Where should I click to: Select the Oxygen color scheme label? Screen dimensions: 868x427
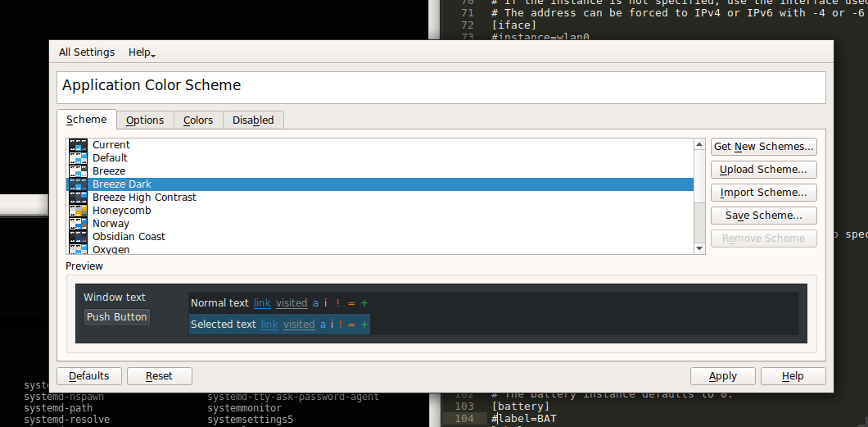click(x=111, y=249)
